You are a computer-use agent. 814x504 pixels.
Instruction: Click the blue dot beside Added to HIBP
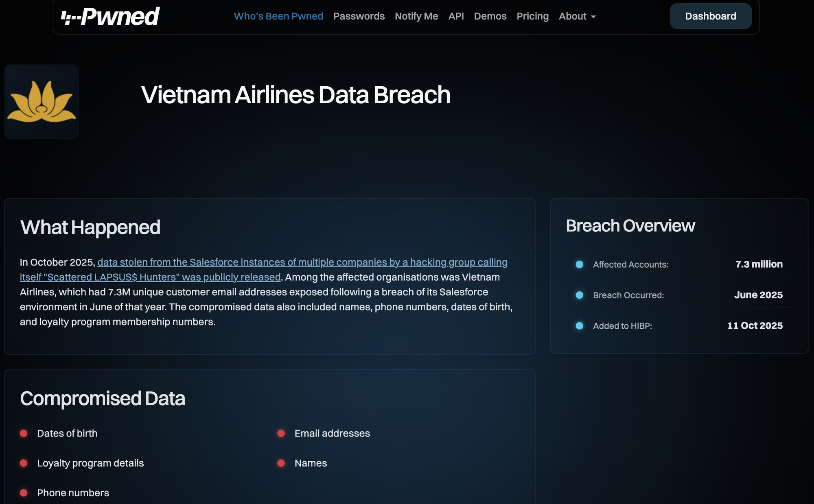(580, 326)
